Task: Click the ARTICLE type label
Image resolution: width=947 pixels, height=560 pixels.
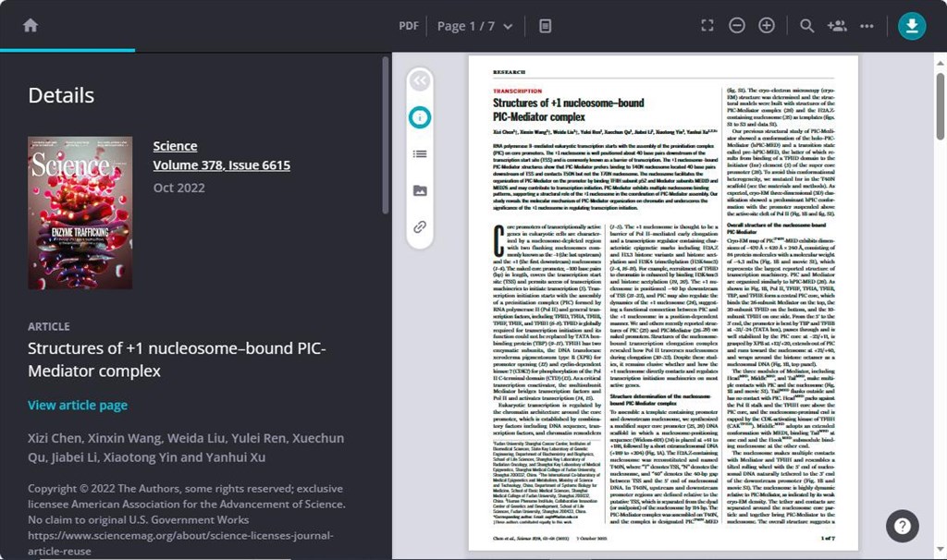Action: point(49,326)
